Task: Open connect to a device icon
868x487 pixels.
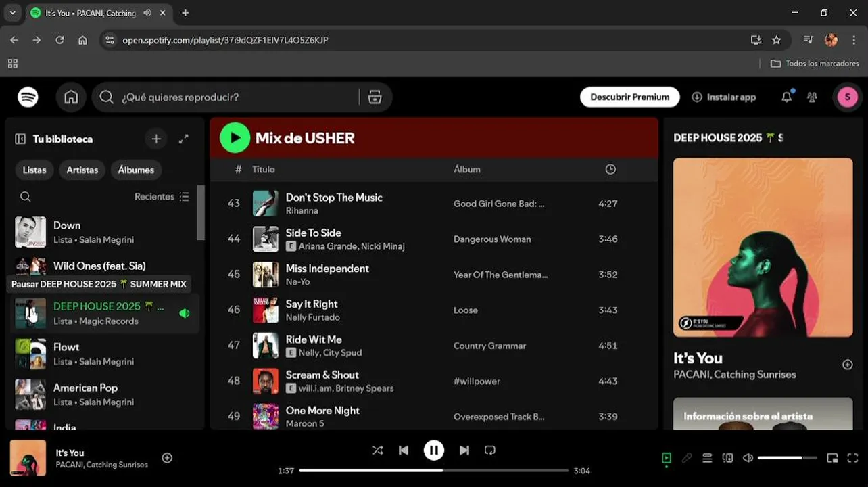Action: tap(727, 458)
